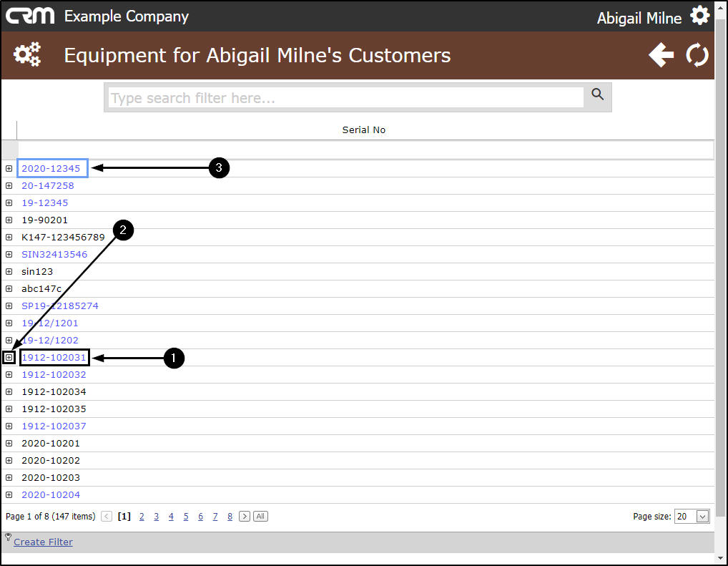The height and width of the screenshot is (566, 728).
Task: Click into the search filter text field
Action: click(x=346, y=97)
